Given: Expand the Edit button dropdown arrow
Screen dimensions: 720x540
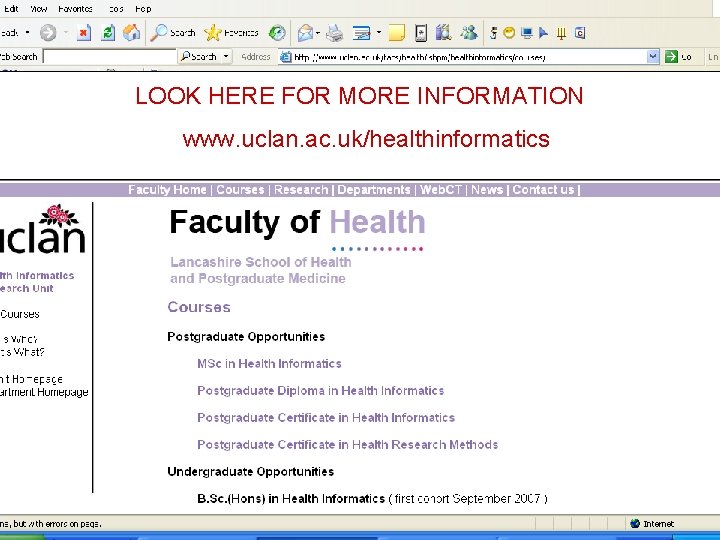Looking at the screenshot, I should (379, 33).
